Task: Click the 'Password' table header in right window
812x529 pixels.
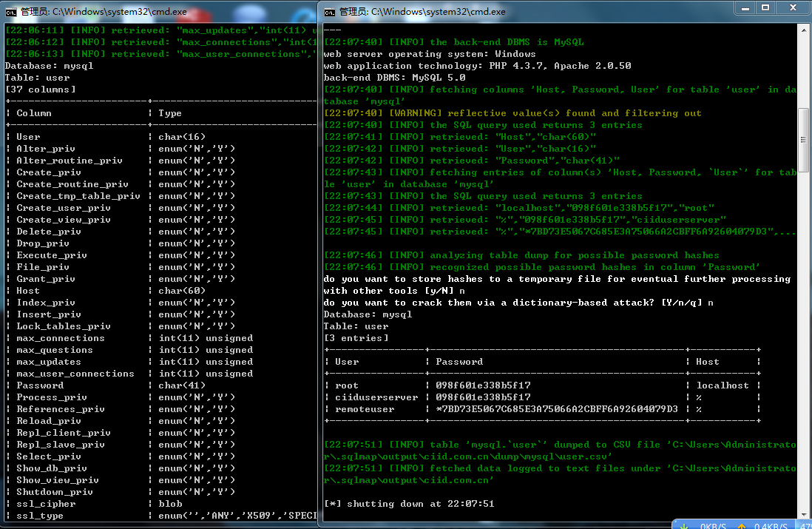Action: point(459,362)
